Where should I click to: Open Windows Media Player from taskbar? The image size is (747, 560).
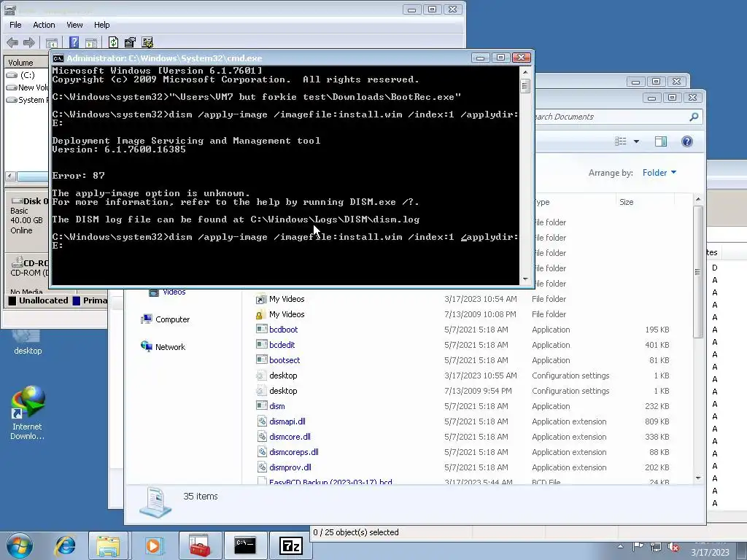pos(153,545)
